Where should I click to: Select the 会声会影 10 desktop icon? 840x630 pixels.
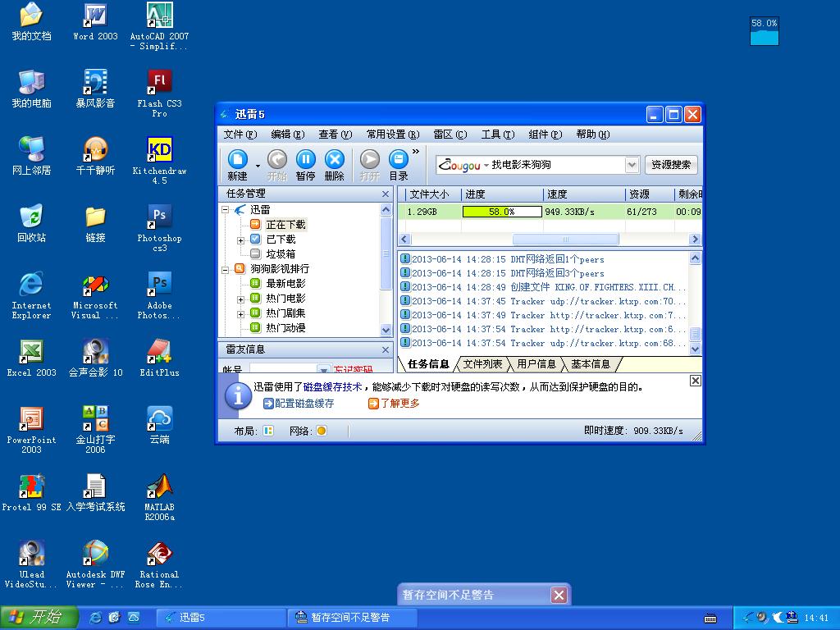pos(95,358)
